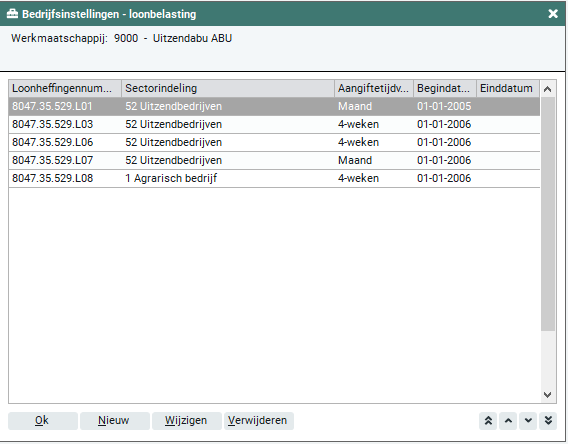The width and height of the screenshot is (568, 444).
Task: Delete selected row with Verwijderen
Action: (258, 420)
